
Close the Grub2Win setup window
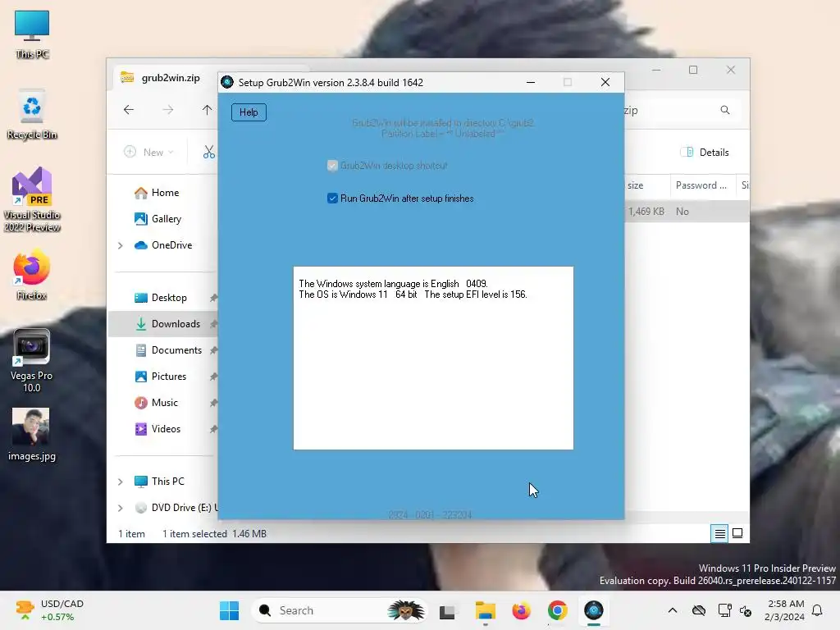click(x=605, y=83)
